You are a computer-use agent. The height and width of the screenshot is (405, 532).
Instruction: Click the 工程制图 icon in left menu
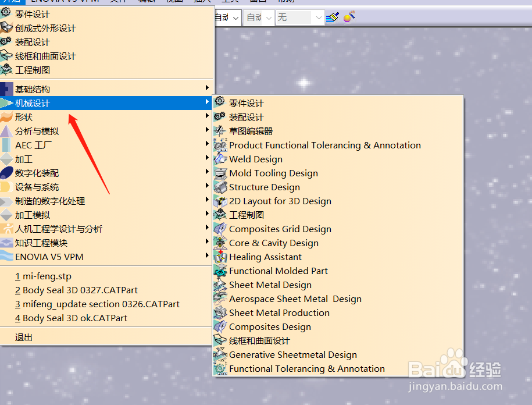[x=6, y=70]
